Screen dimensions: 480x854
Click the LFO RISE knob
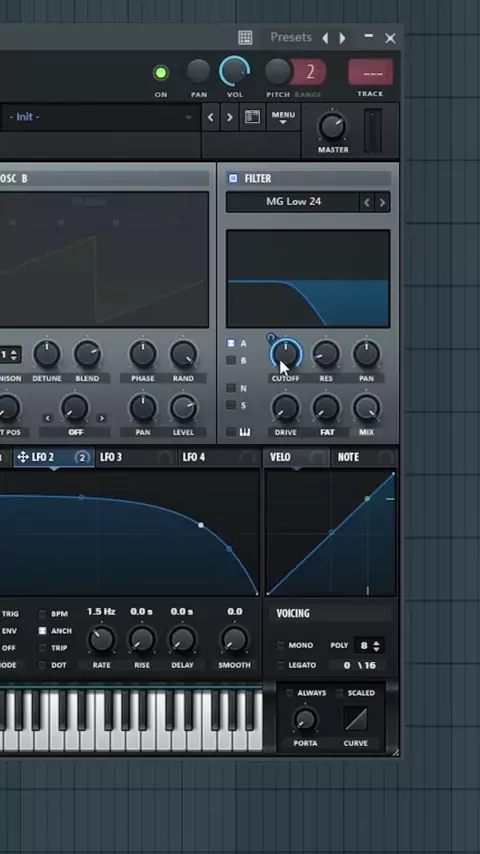142,639
